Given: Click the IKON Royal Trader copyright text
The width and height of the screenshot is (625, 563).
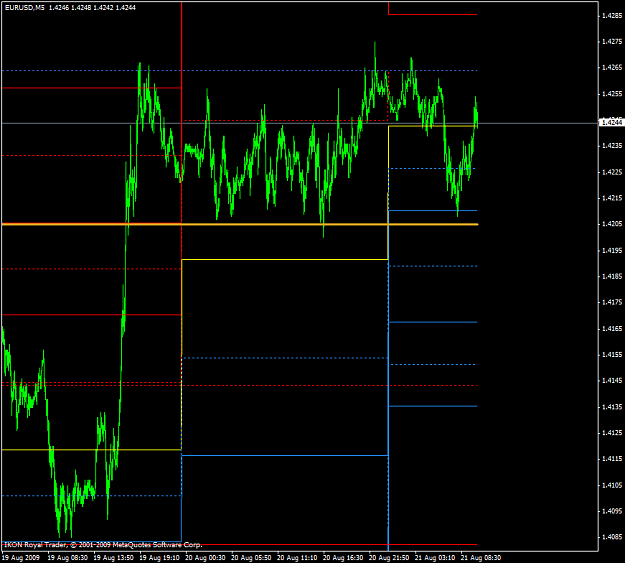Looking at the screenshot, I should (103, 545).
